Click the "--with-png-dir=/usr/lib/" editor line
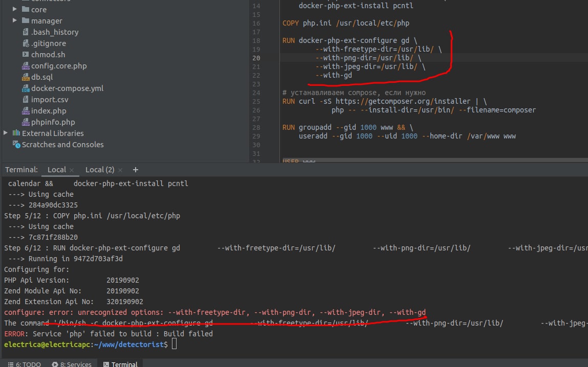 [x=368, y=58]
